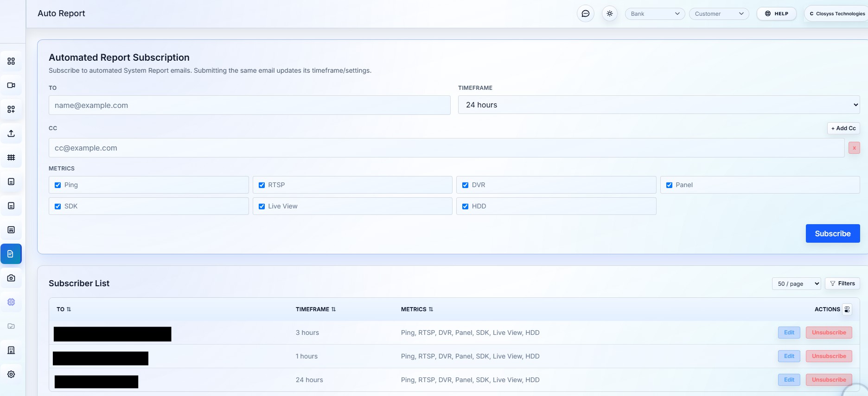Image resolution: width=868 pixels, height=396 pixels.
Task: Focus the CC email input field
Action: [447, 148]
